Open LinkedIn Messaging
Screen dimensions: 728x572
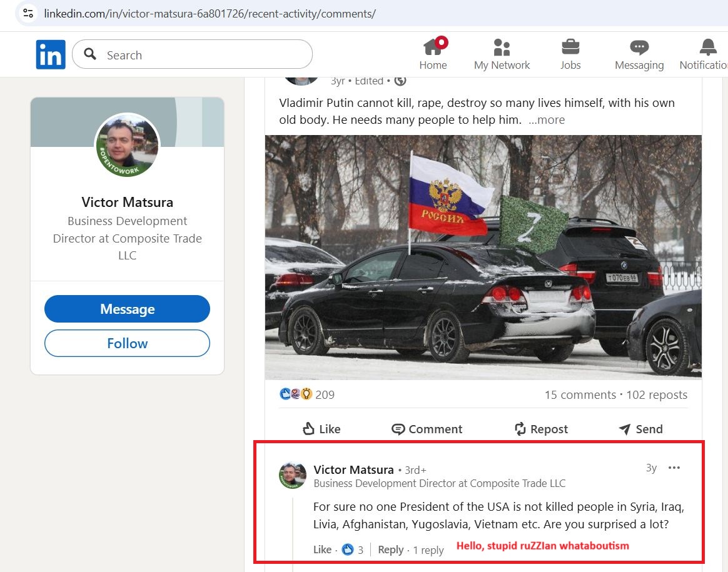[x=639, y=54]
